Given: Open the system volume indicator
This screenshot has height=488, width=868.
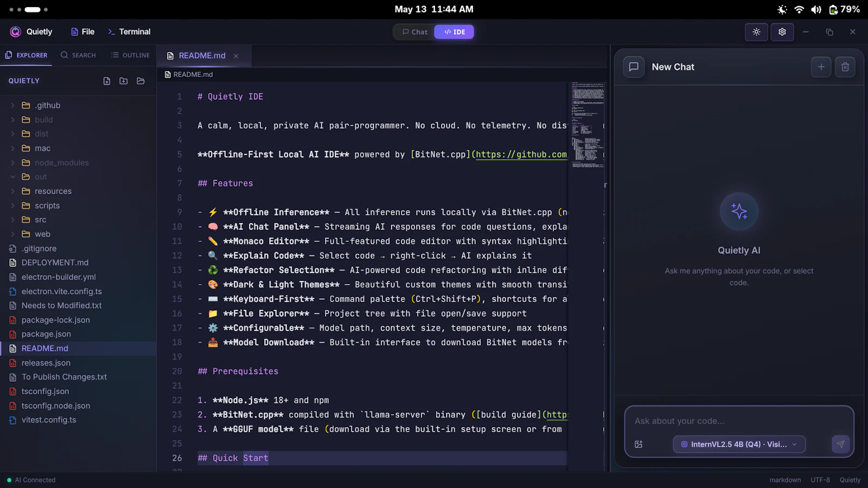Looking at the screenshot, I should [x=816, y=10].
